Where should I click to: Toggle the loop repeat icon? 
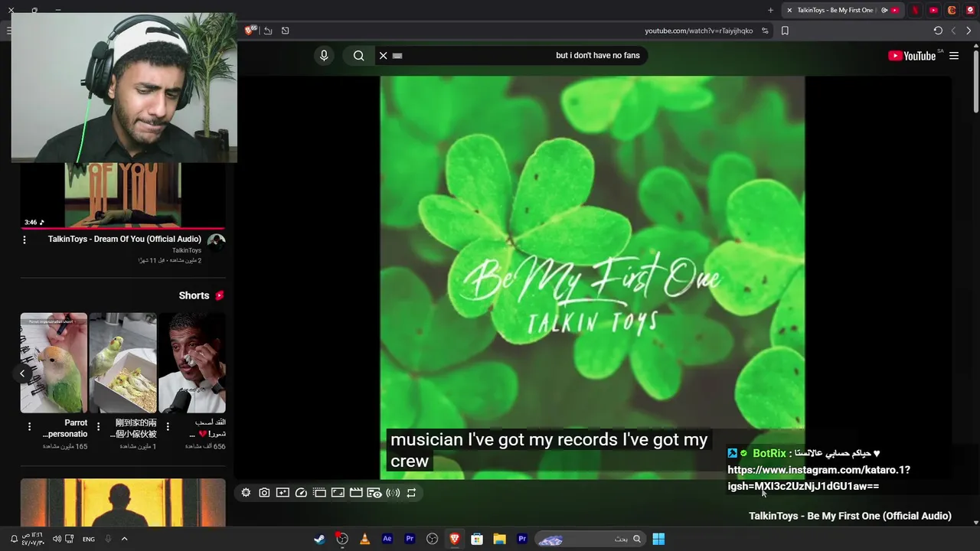(x=411, y=493)
